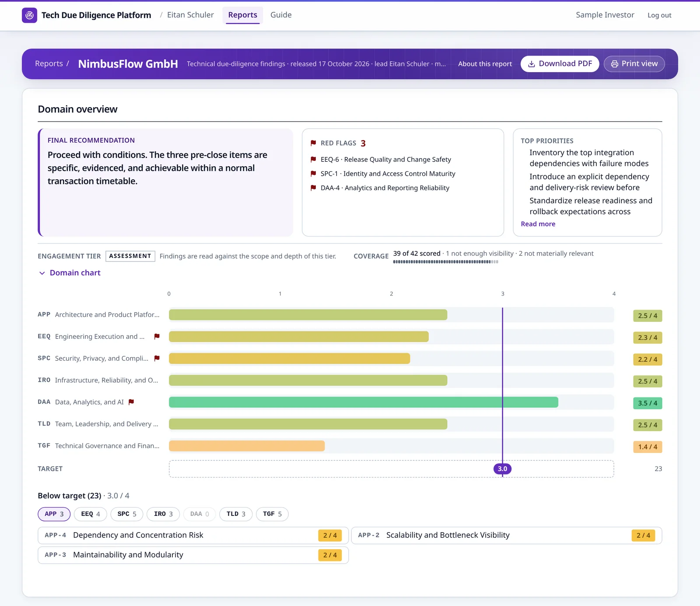Click the EEQ Engineering Execution row label
700x606 pixels.
coord(91,337)
